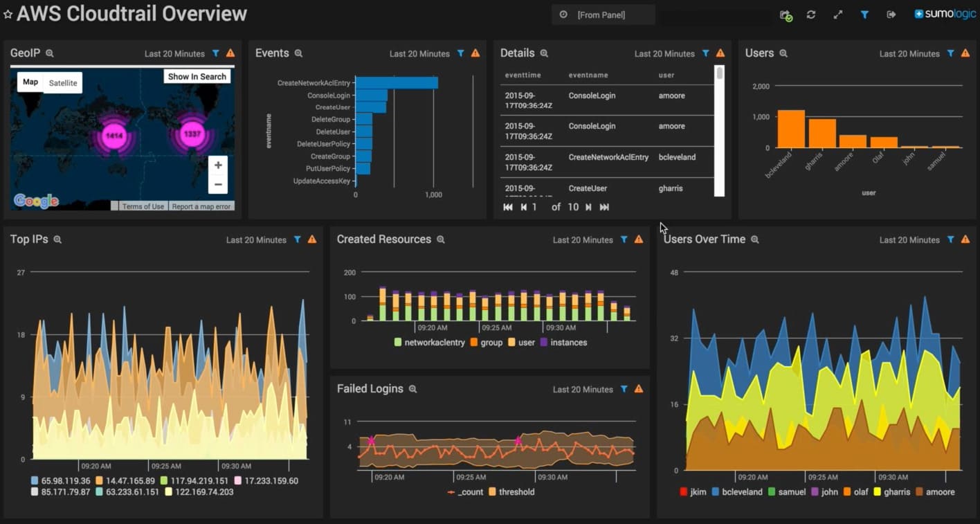This screenshot has width=980, height=524.
Task: Click the filter icon on GeoIP panel
Action: (216, 53)
